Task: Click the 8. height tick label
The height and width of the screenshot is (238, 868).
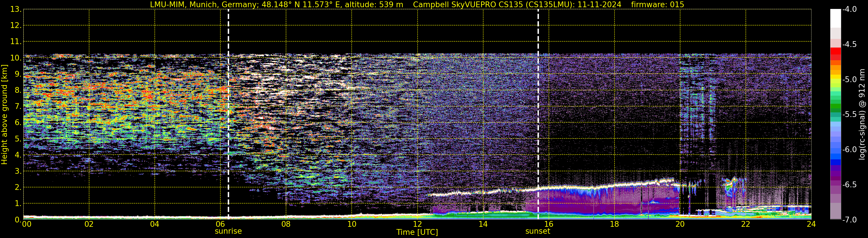Action: (18, 90)
